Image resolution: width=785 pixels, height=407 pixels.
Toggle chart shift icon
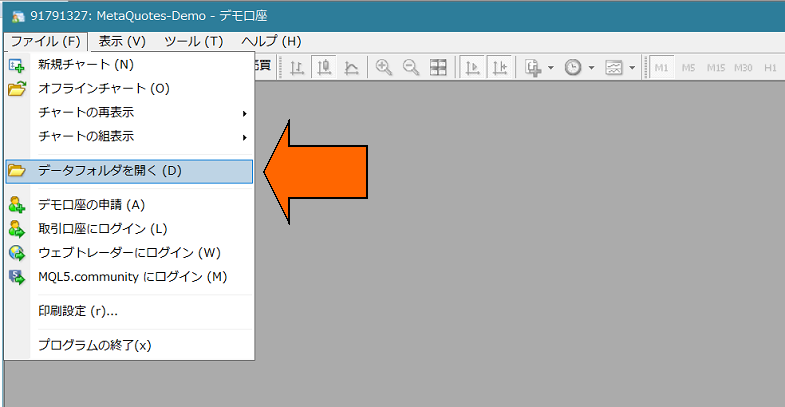point(500,67)
